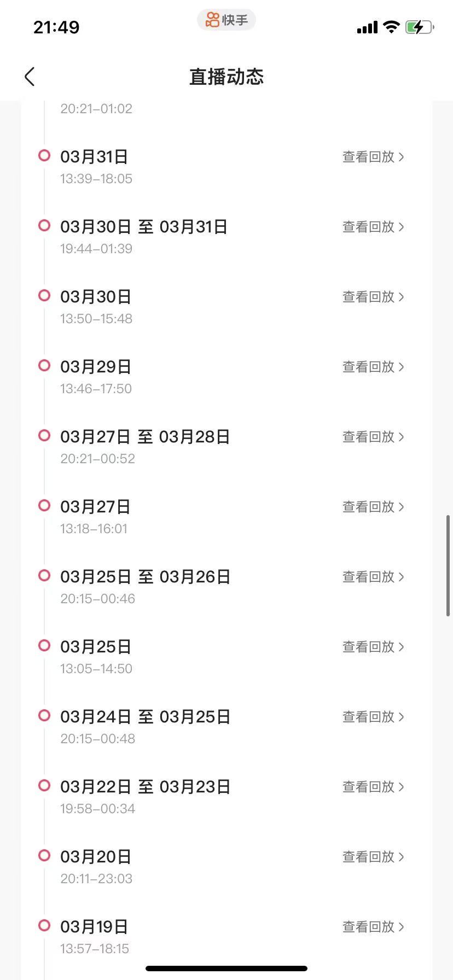This screenshot has height=980, width=453.
Task: Tap the timeline circle for 03月20日
Action: point(44,855)
